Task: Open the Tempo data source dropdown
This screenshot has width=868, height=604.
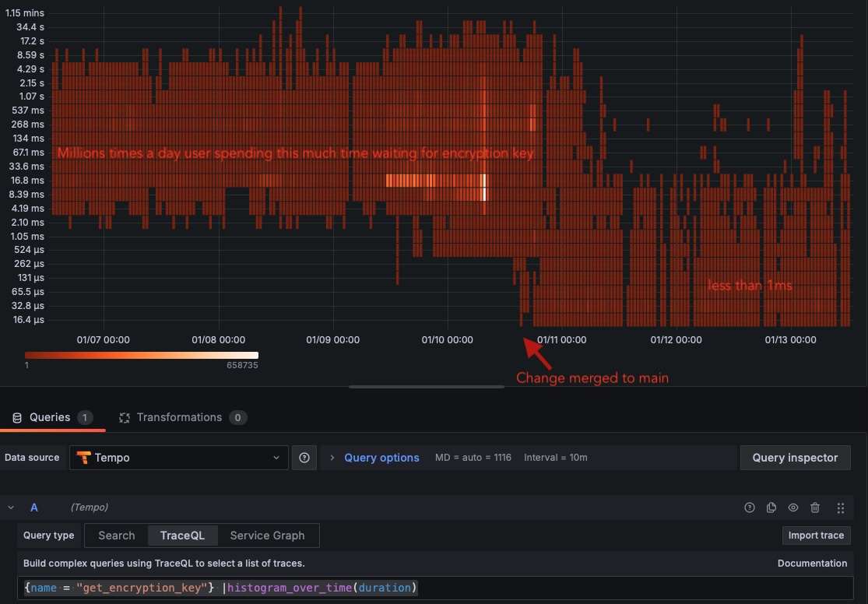Action: pyautogui.click(x=179, y=458)
